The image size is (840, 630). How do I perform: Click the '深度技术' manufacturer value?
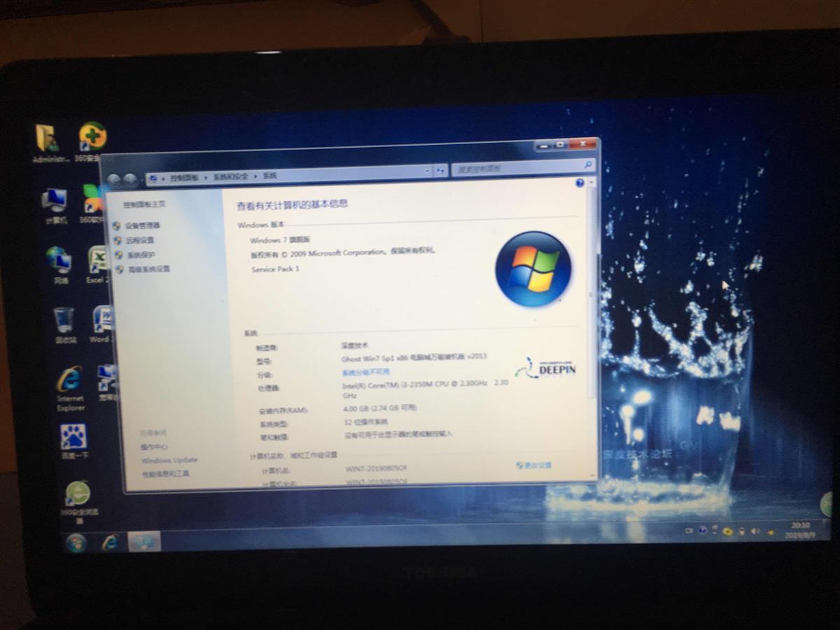pos(354,345)
